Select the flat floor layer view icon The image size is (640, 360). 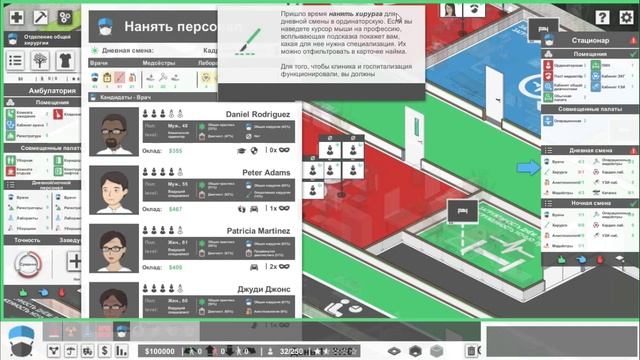(x=394, y=351)
